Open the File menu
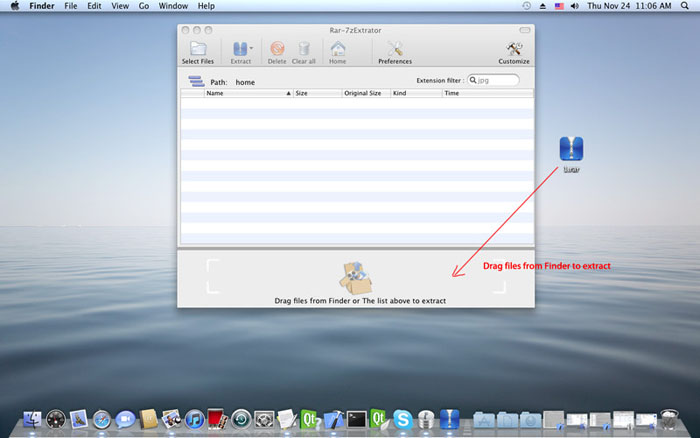Viewport: 700px width, 438px height. pyautogui.click(x=70, y=6)
